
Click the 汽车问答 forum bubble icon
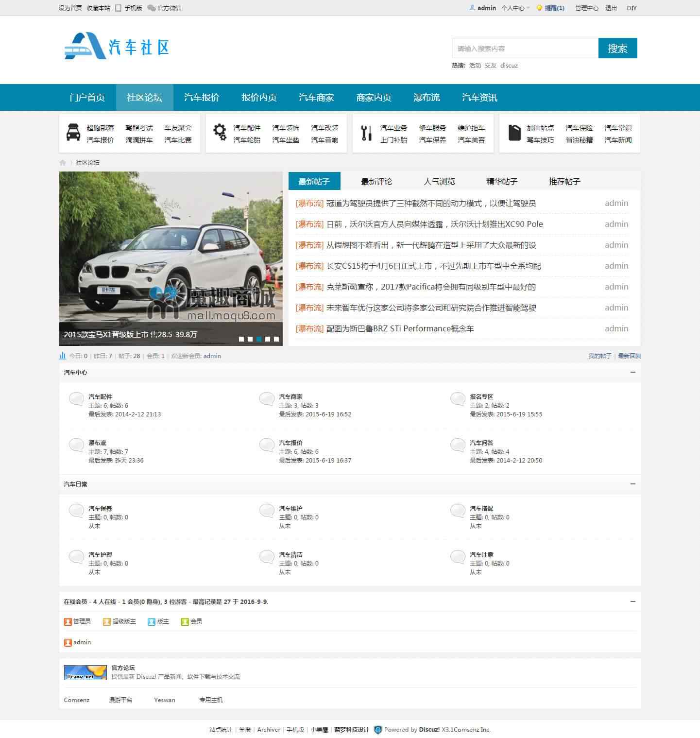tap(458, 445)
